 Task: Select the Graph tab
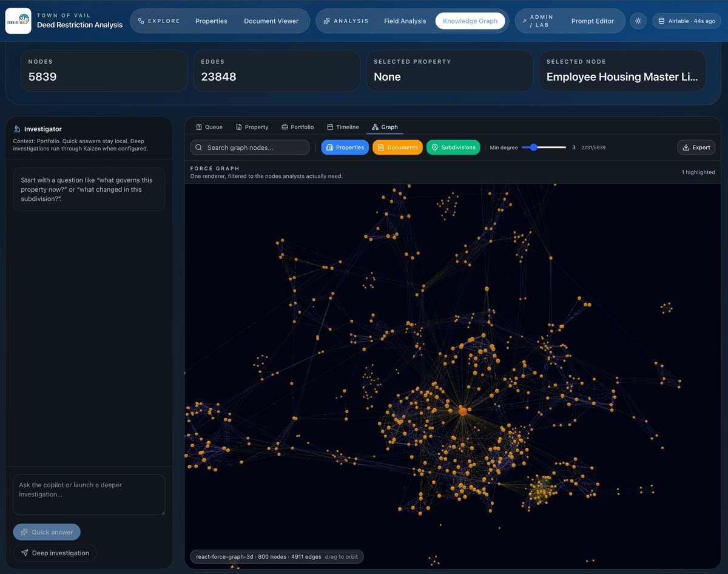click(385, 127)
